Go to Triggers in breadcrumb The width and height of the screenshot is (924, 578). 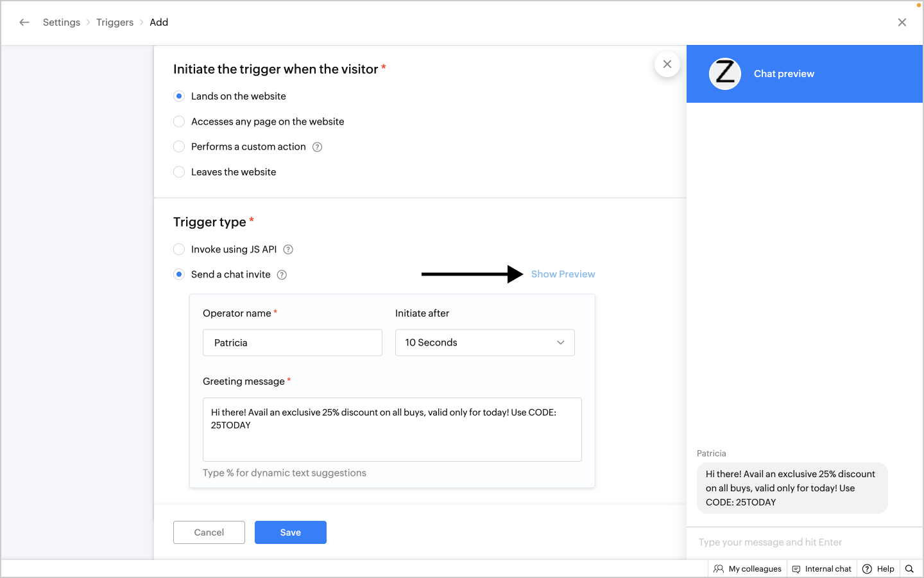coord(115,22)
